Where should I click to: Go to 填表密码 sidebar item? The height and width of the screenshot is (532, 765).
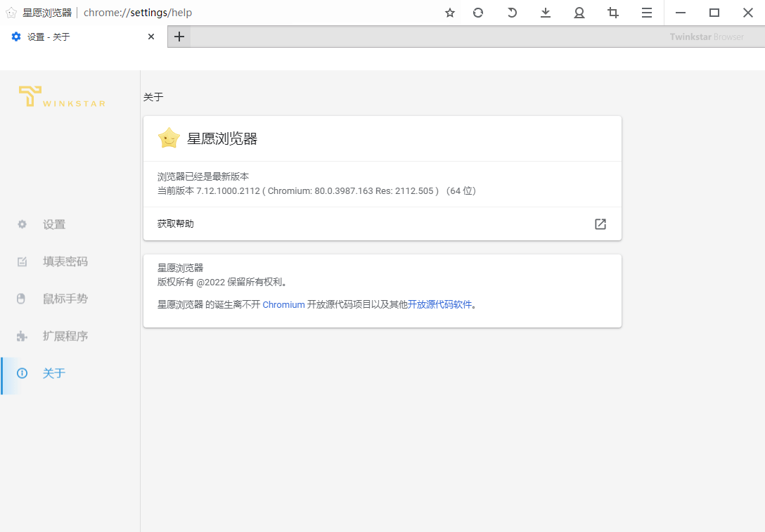coord(65,261)
